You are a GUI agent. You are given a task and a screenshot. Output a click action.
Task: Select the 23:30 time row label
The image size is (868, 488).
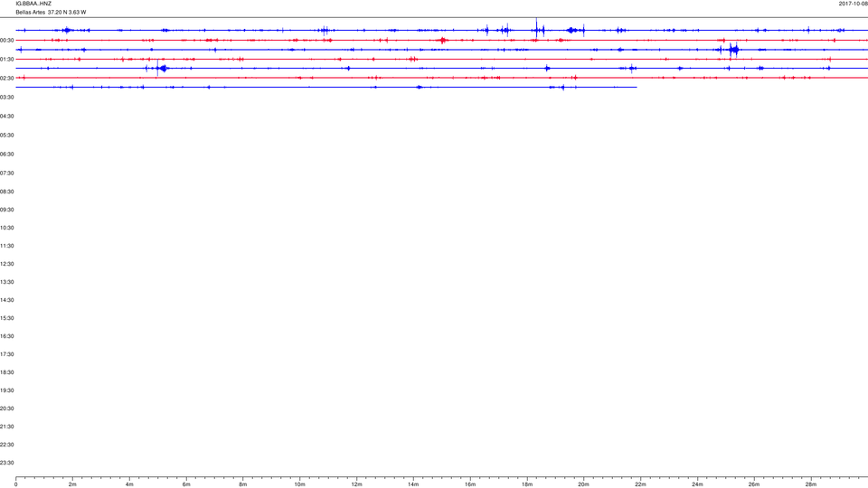[6, 463]
